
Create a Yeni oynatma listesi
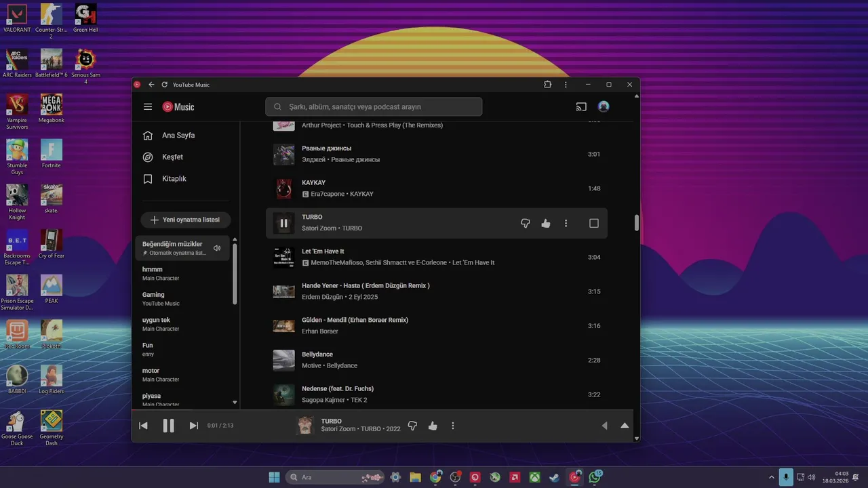pos(186,220)
